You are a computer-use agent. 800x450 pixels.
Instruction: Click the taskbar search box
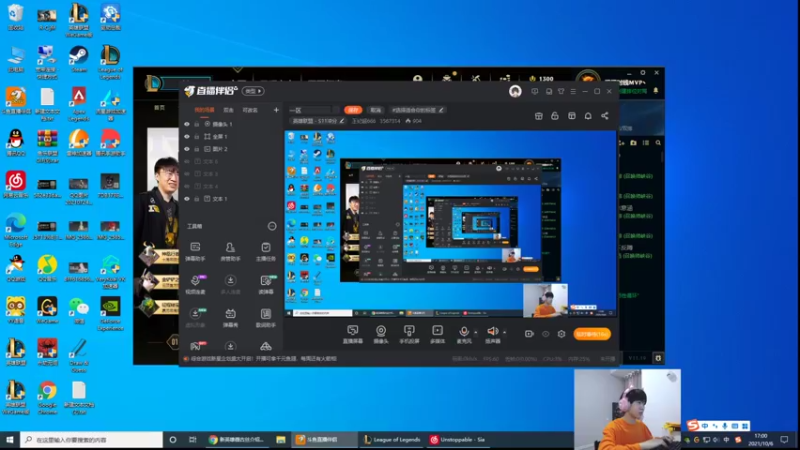point(91,439)
